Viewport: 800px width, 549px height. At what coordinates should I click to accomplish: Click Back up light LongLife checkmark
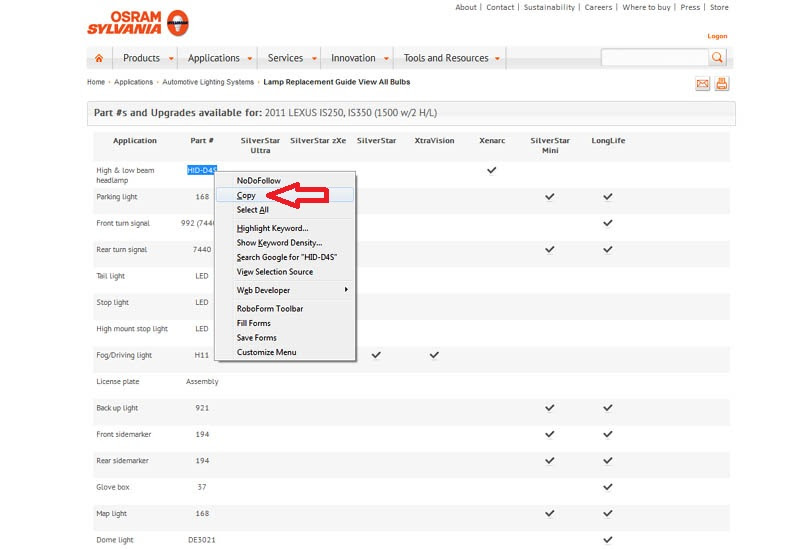click(x=608, y=408)
